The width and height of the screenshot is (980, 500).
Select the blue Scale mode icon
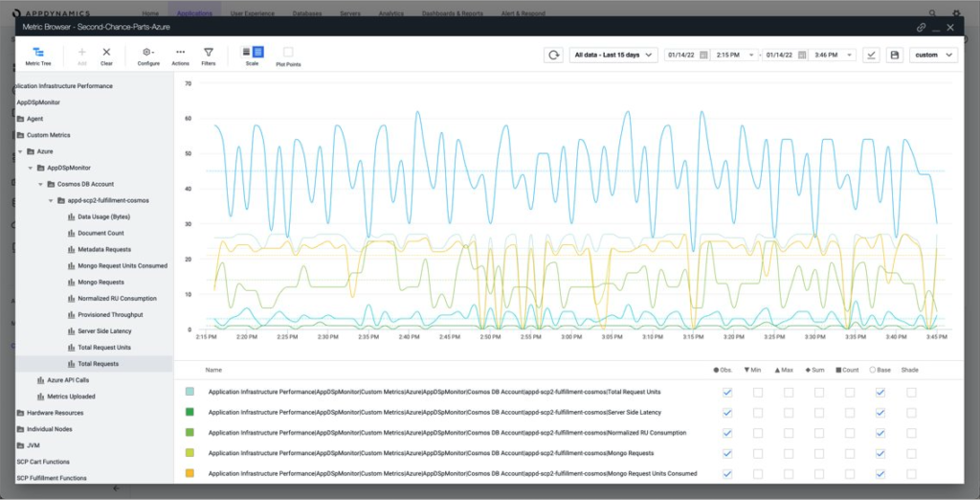pos(258,52)
